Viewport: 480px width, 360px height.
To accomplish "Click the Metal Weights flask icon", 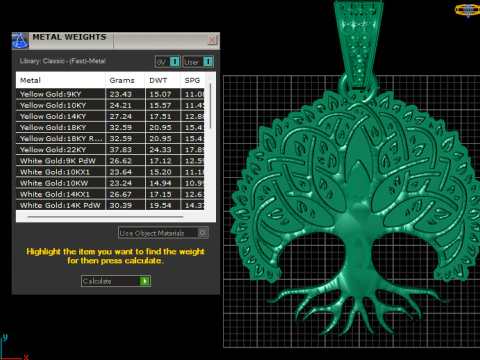I will [x=20, y=41].
